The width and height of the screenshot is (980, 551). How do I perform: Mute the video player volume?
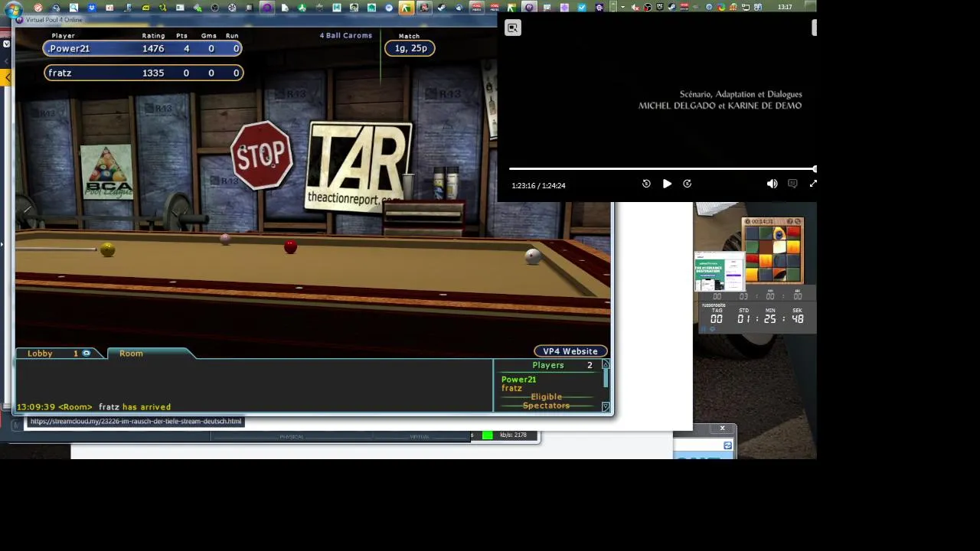(x=772, y=184)
